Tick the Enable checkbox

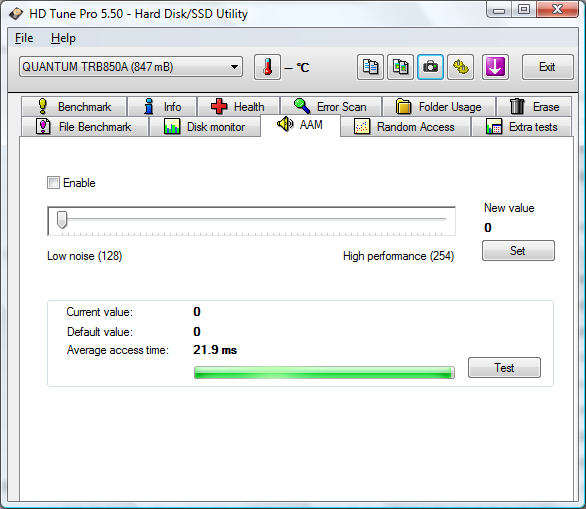coord(53,183)
